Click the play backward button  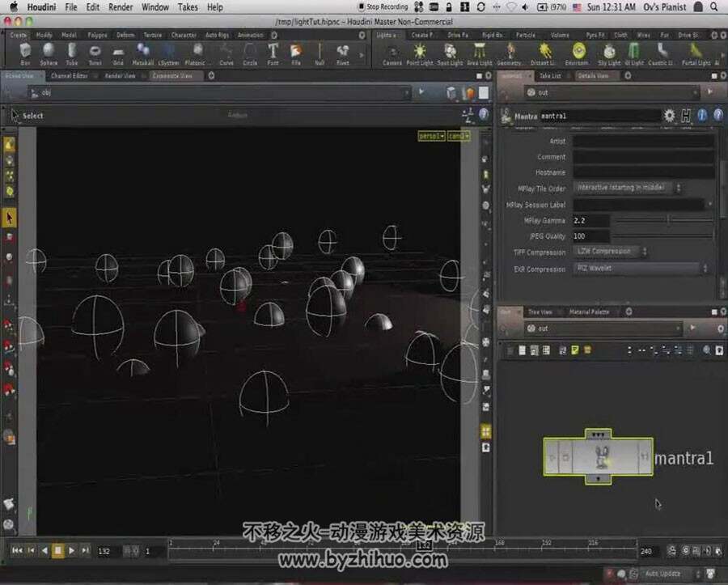coord(44,551)
